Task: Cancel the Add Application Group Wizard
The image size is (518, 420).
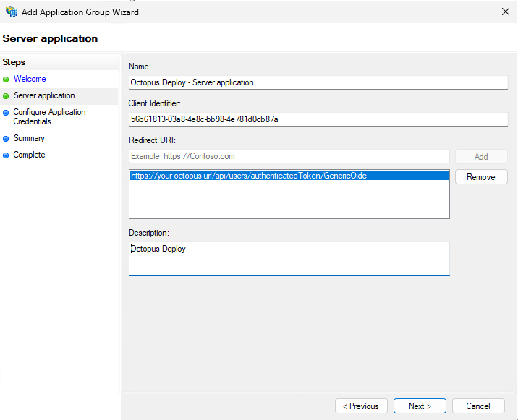Action: [x=478, y=406]
